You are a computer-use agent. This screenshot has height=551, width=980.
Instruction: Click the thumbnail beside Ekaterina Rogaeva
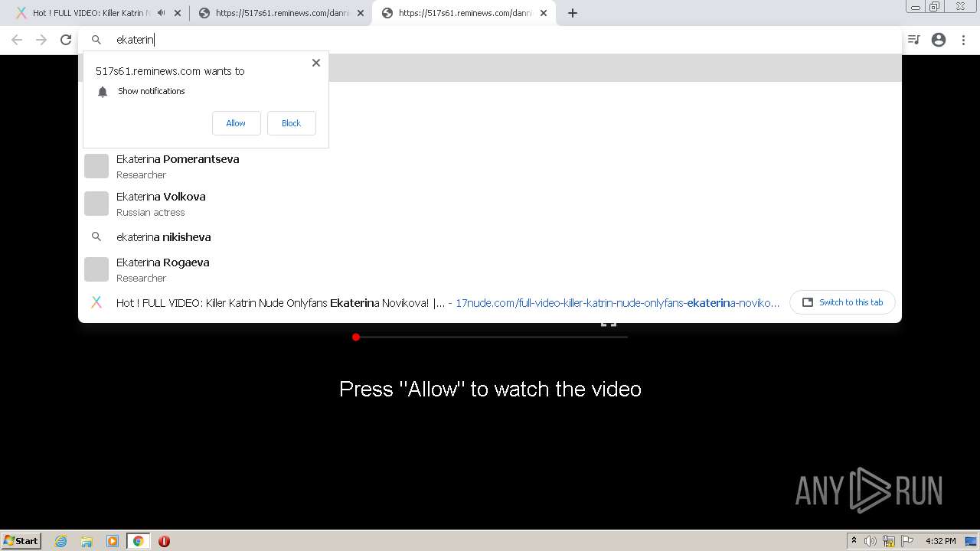[96, 269]
